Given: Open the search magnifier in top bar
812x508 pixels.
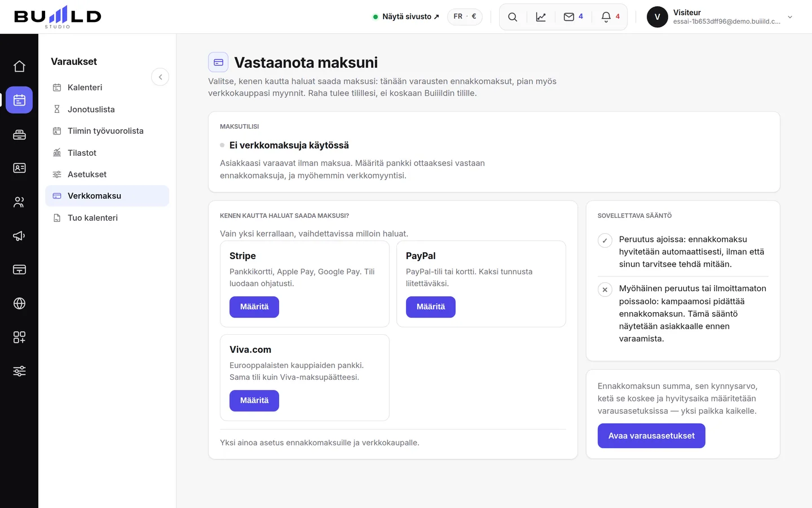Looking at the screenshot, I should 513,17.
